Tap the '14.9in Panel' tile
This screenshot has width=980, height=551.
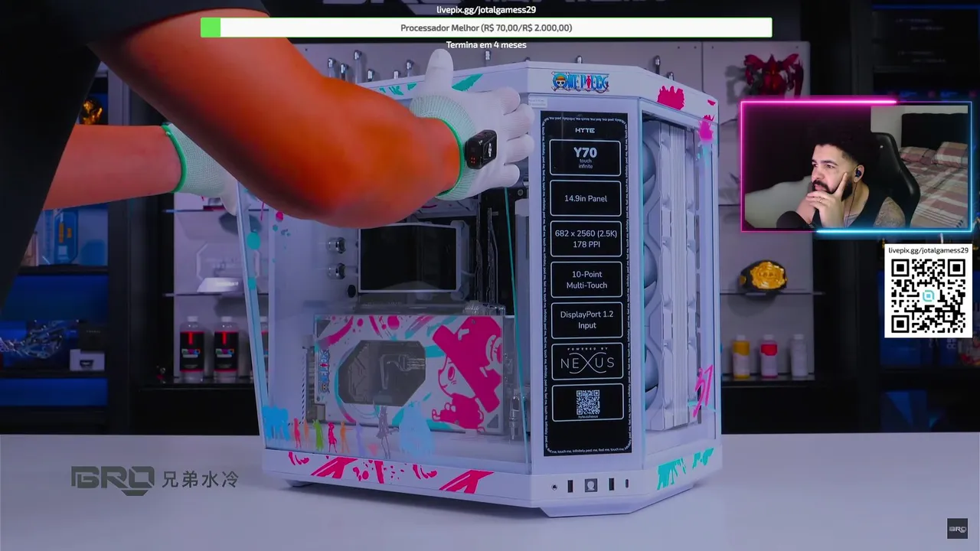pyautogui.click(x=586, y=198)
